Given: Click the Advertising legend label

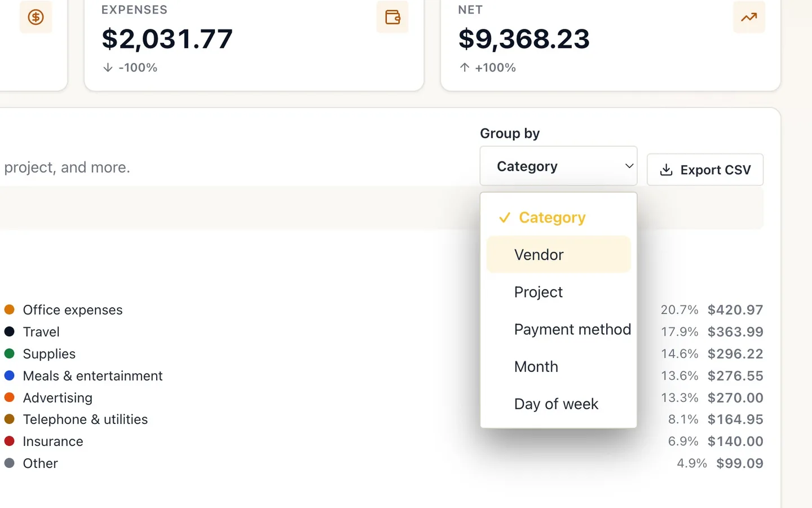Looking at the screenshot, I should [x=58, y=398].
